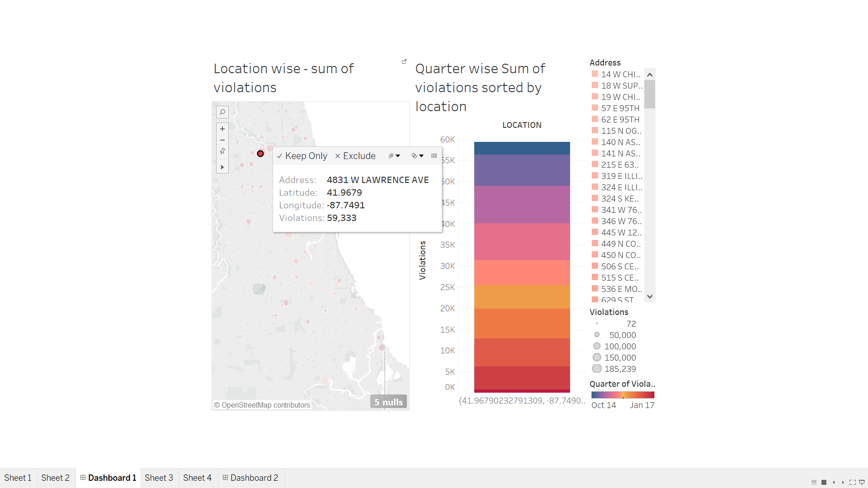
Task: Open the Sheet 3 tab
Action: pyautogui.click(x=159, y=478)
